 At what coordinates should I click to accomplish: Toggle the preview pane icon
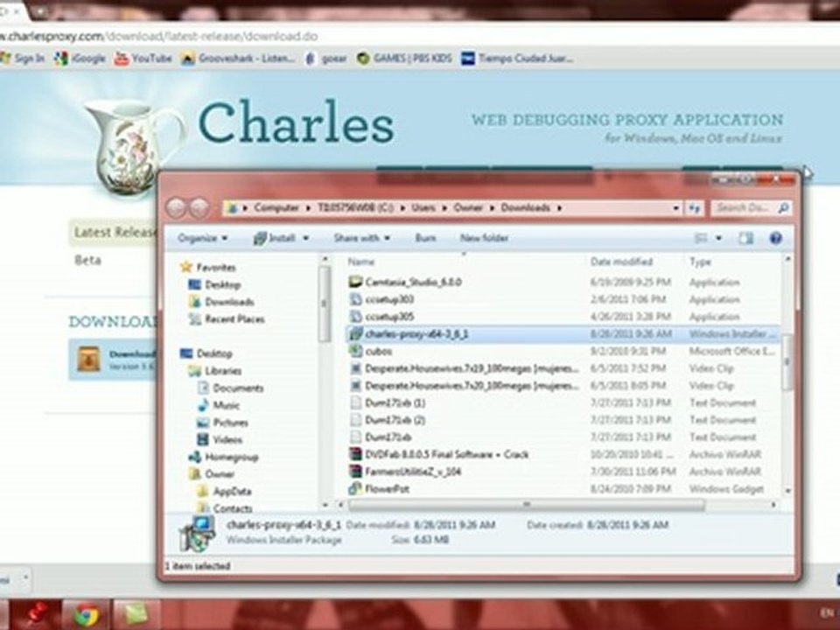(x=745, y=238)
